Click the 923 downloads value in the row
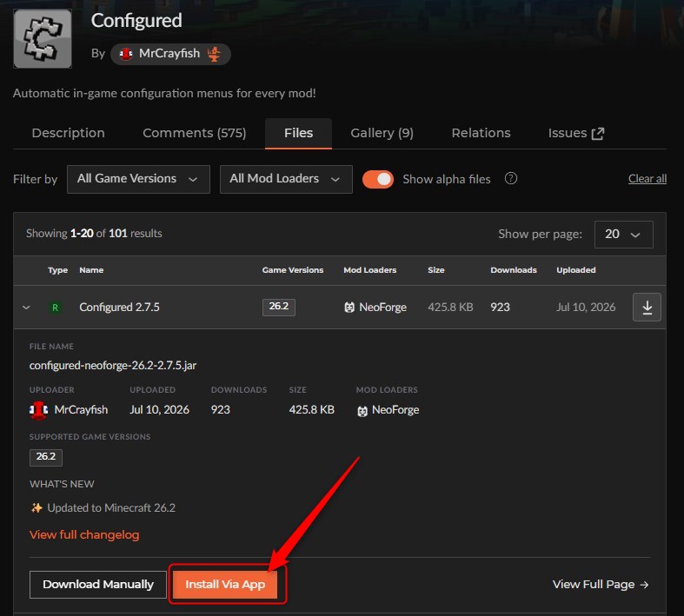This screenshot has width=684, height=616. click(x=500, y=308)
